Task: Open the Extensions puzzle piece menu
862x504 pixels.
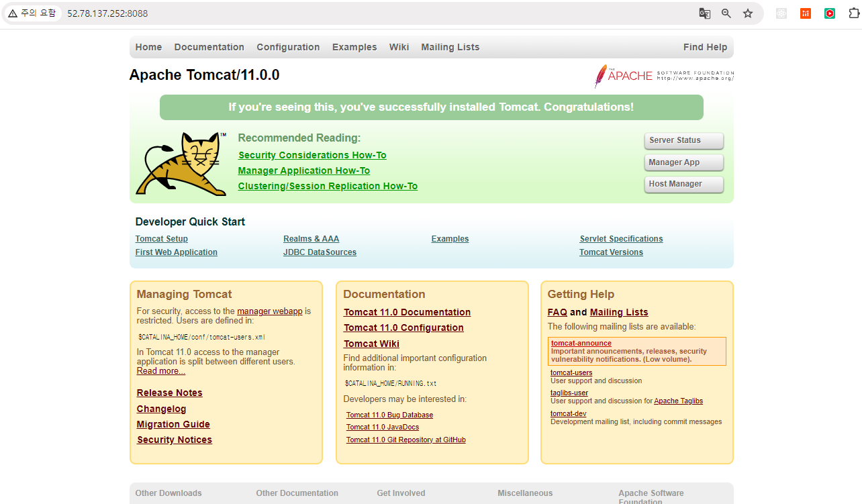Action: coord(854,13)
